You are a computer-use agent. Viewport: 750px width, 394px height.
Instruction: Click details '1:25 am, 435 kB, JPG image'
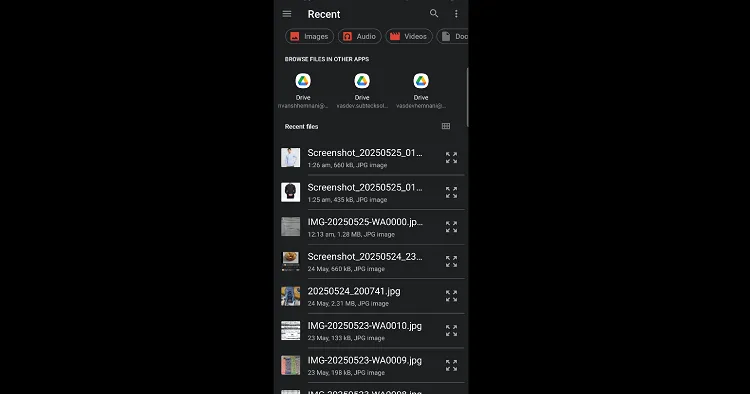pos(347,200)
